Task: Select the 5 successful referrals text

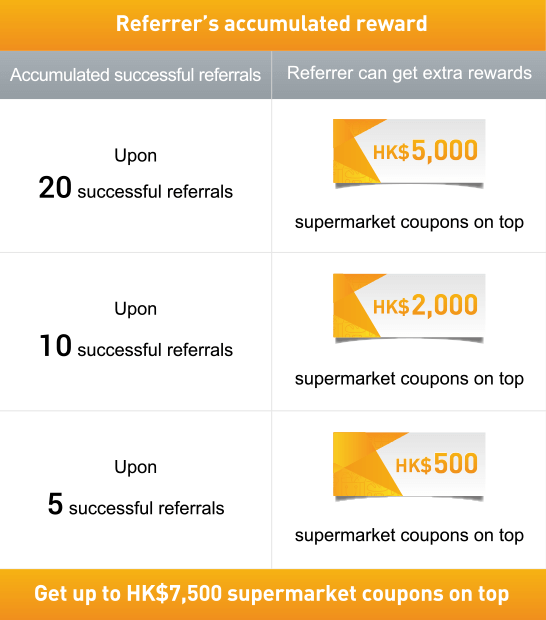Action: coord(136,505)
